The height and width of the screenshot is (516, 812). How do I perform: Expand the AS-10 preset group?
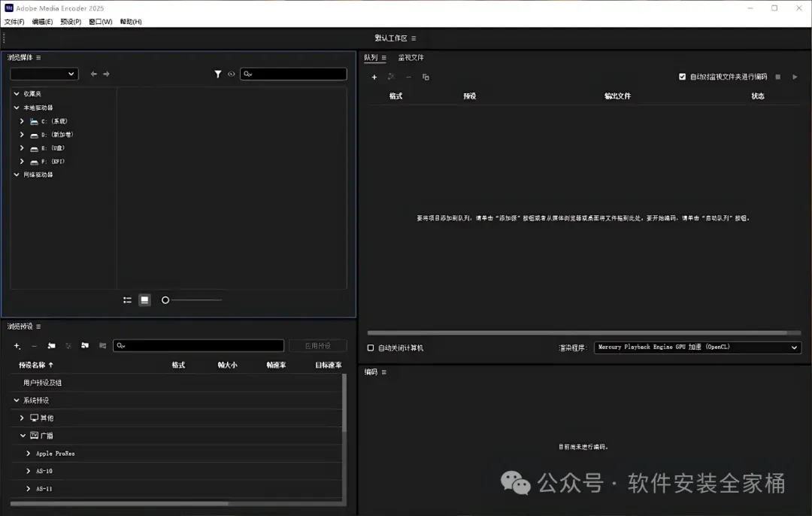point(29,470)
